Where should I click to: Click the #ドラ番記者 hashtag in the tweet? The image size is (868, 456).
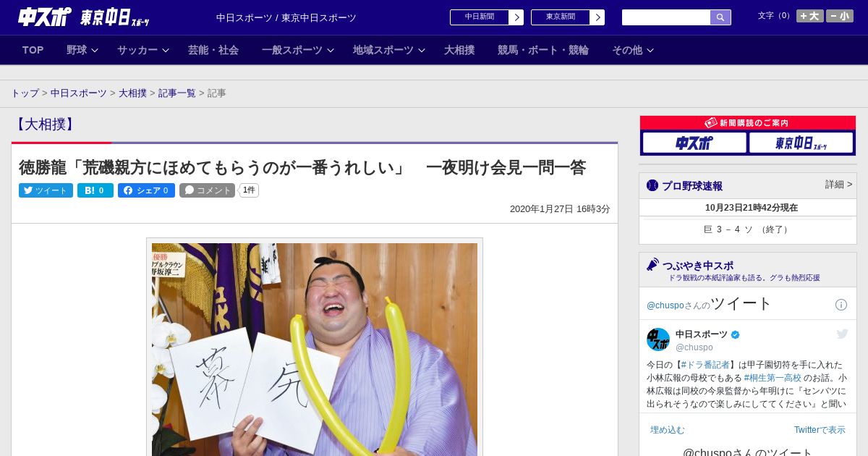(705, 365)
